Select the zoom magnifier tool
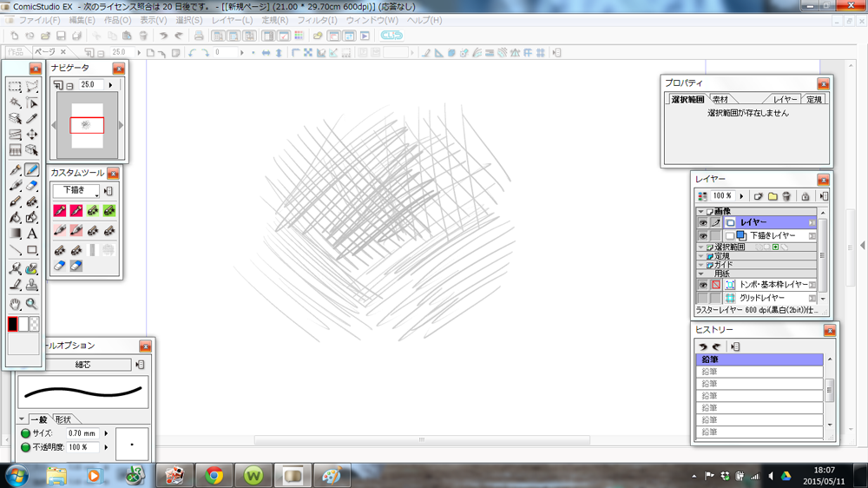Image resolution: width=868 pixels, height=488 pixels. pos(32,304)
